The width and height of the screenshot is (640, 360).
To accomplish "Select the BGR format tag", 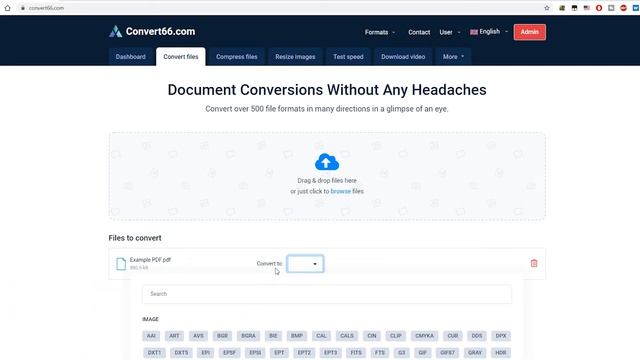I will (222, 336).
